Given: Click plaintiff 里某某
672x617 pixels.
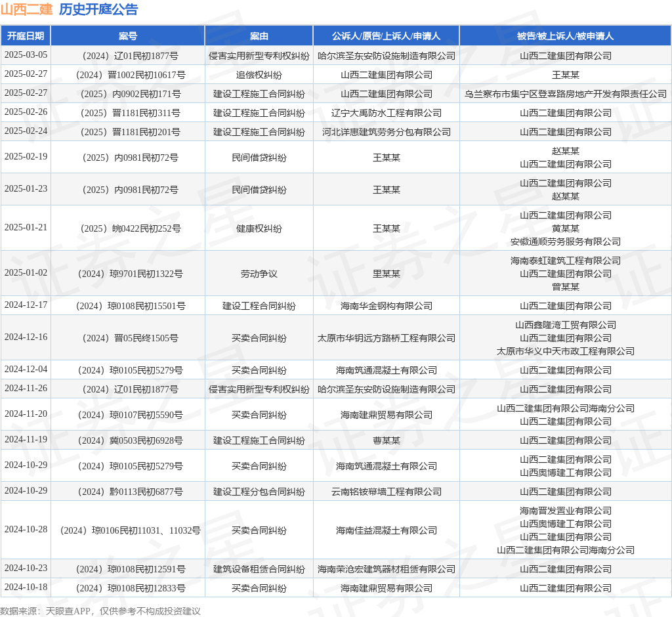Looking at the screenshot, I should (386, 274).
